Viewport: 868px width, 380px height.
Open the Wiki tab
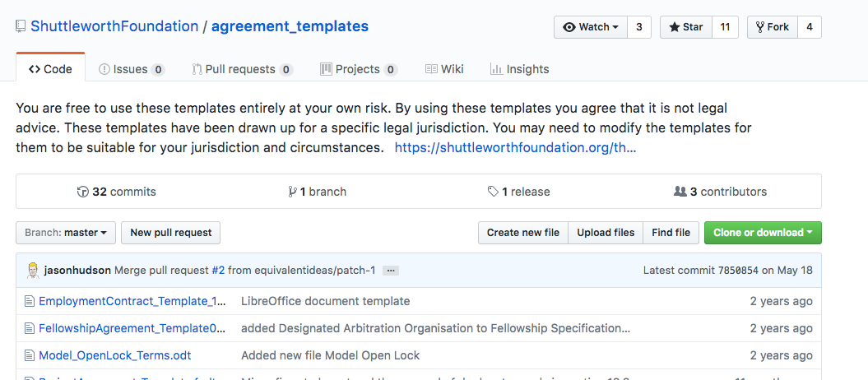coord(444,69)
